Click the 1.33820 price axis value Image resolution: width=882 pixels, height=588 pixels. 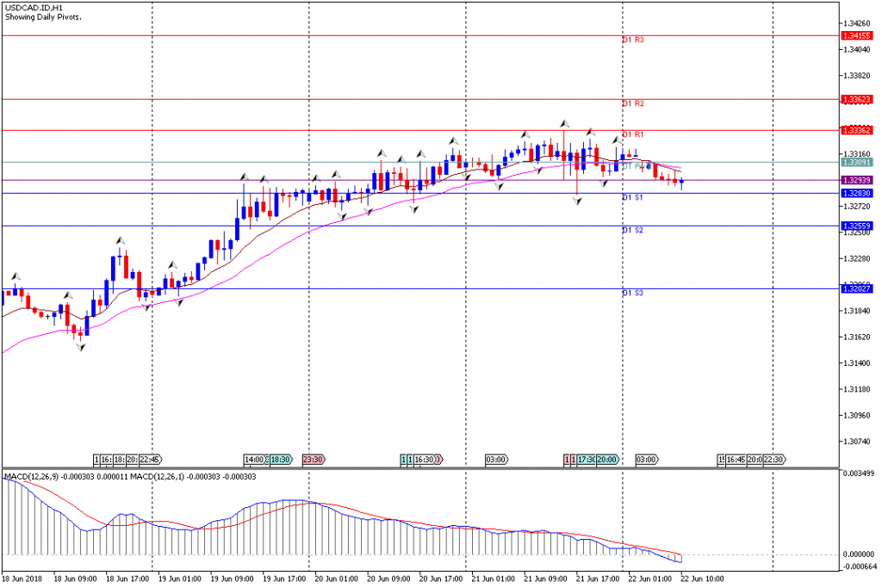point(857,75)
